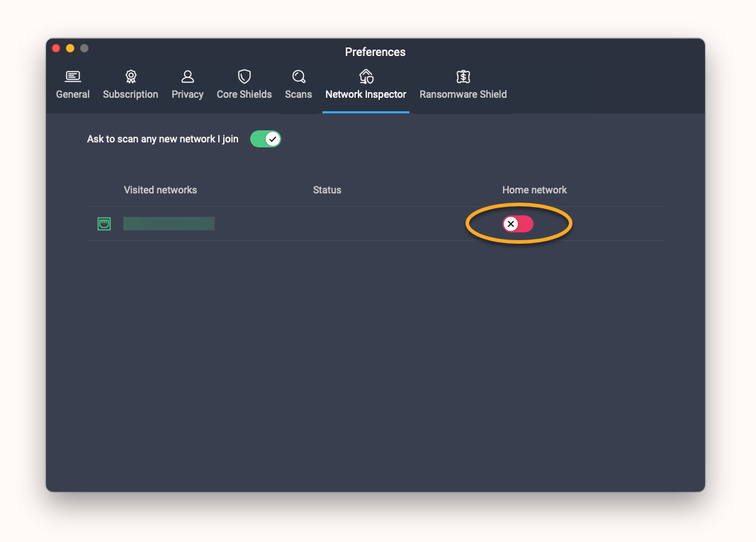
Task: Select the 'Subscription' tab label
Action: coord(130,94)
